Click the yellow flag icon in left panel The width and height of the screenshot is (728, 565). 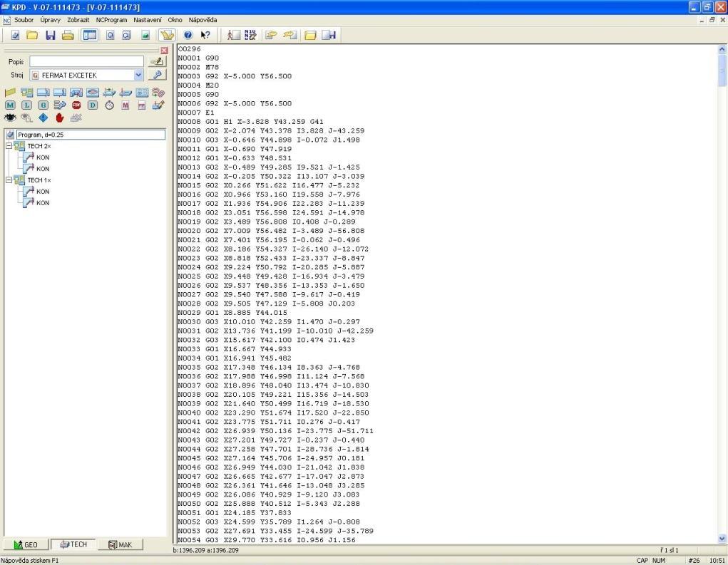pyautogui.click(x=10, y=93)
